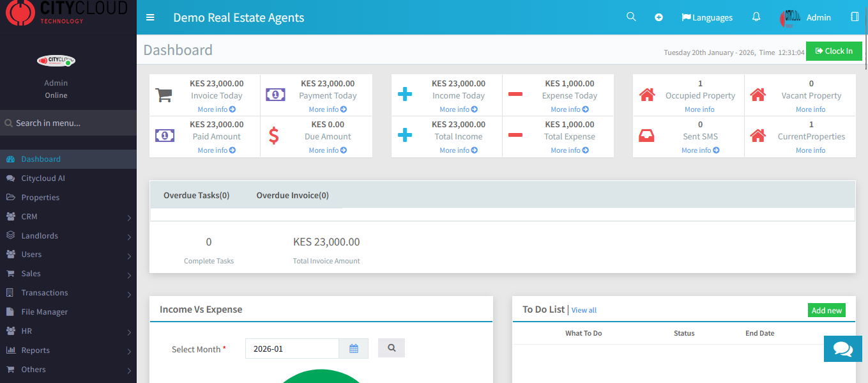Click the red dollar Due Amount icon
This screenshot has width=868, height=383.
pyautogui.click(x=273, y=136)
